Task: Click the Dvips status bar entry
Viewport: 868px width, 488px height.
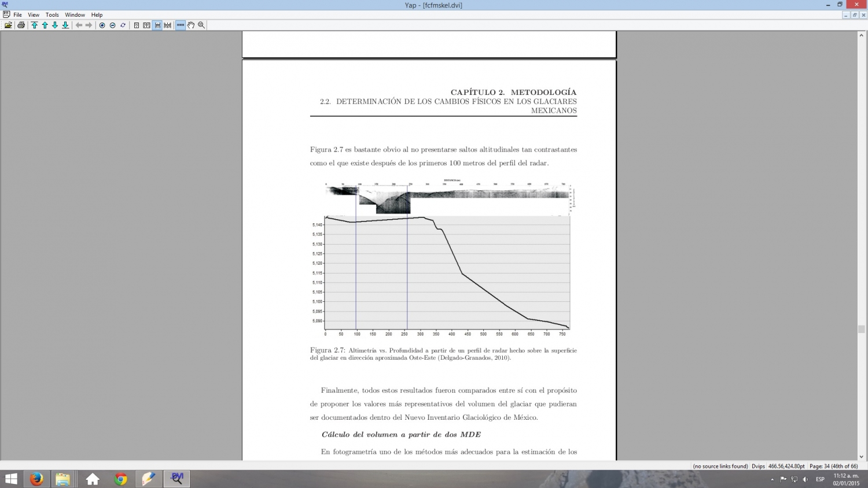Action: (758, 466)
